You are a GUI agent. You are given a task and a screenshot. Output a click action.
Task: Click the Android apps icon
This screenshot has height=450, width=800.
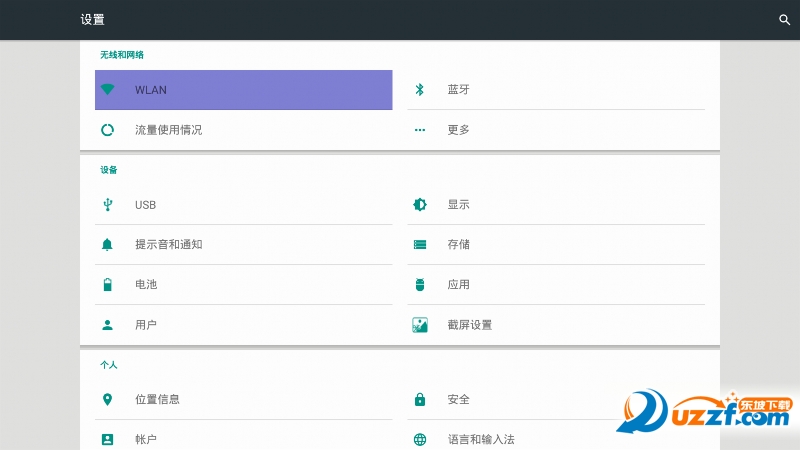tap(420, 285)
